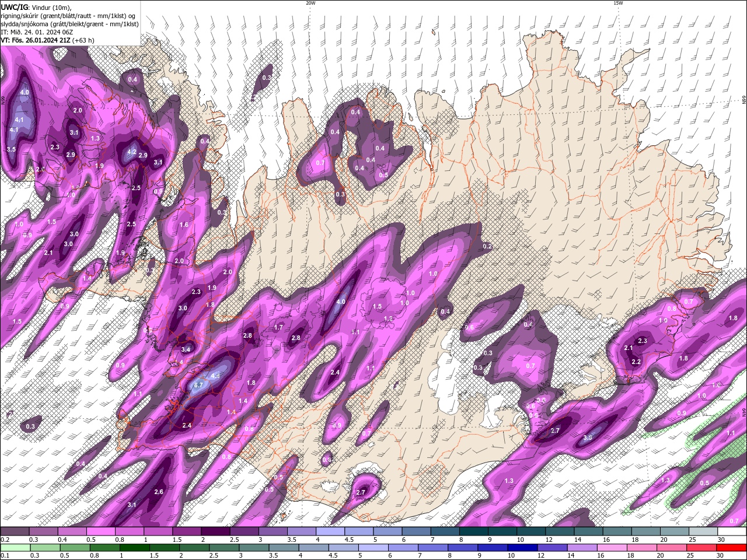
Task: Click the 2.2 value near the east coast
Action: coord(636,362)
